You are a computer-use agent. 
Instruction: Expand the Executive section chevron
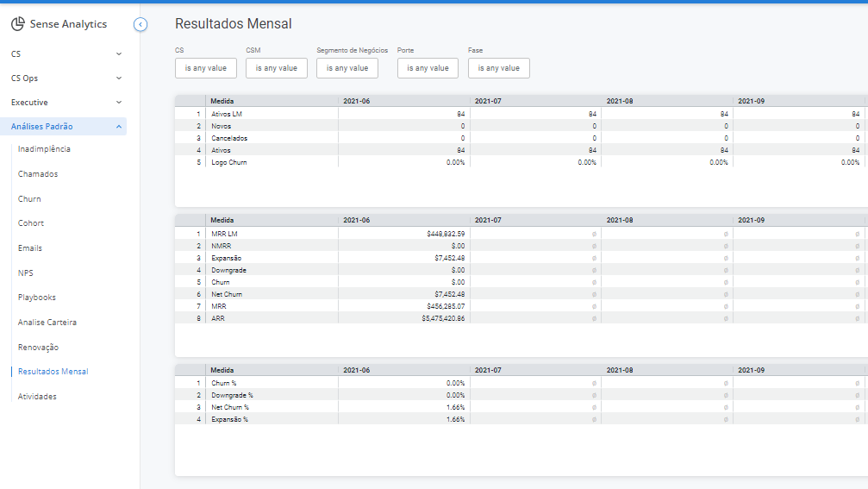tap(118, 103)
